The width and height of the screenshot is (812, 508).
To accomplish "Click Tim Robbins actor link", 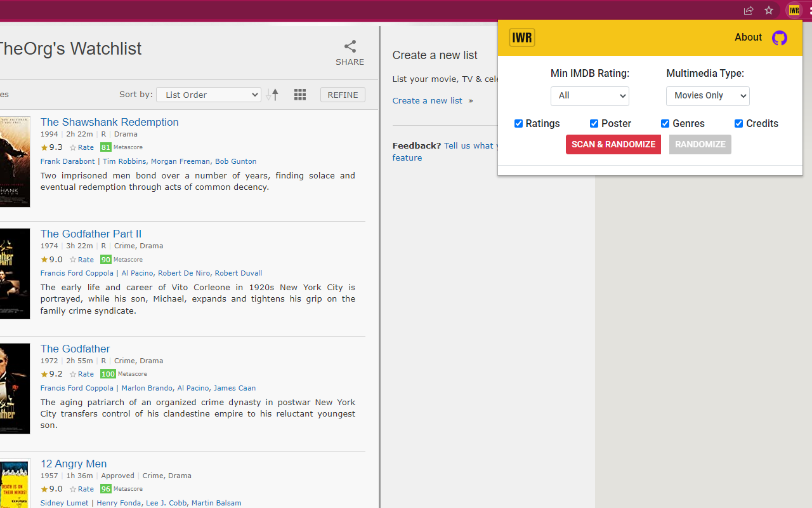I will click(x=124, y=161).
